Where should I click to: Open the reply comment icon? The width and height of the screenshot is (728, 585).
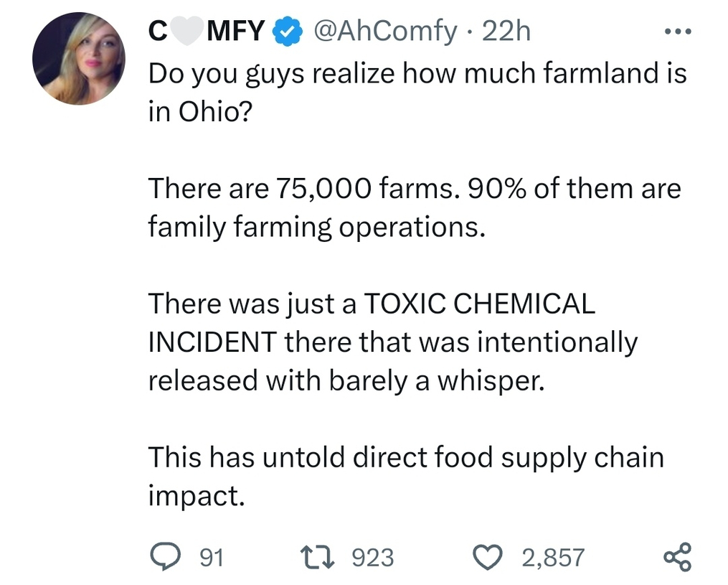pos(166,557)
